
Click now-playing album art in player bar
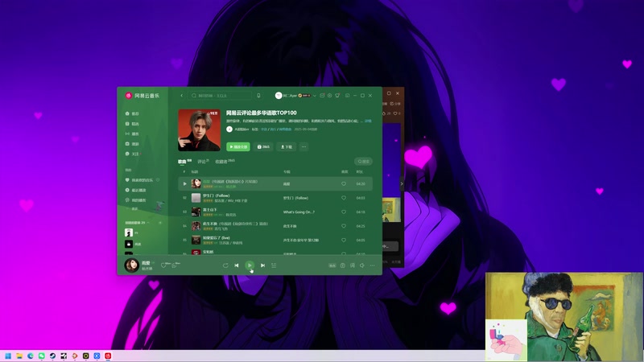click(x=131, y=265)
